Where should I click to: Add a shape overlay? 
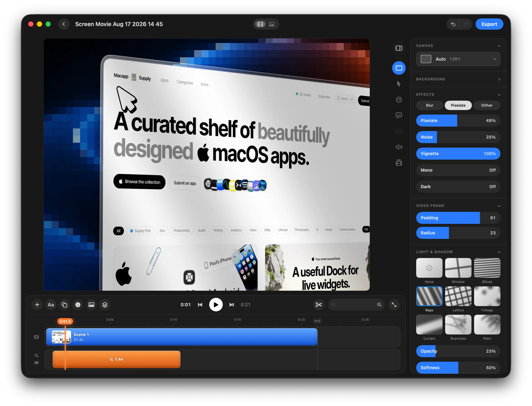[64, 305]
